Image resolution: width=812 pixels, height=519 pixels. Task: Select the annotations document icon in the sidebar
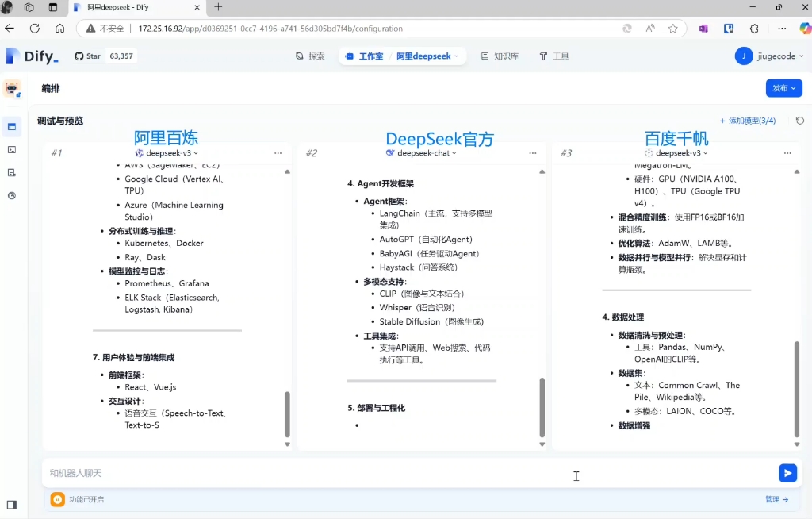(11, 172)
